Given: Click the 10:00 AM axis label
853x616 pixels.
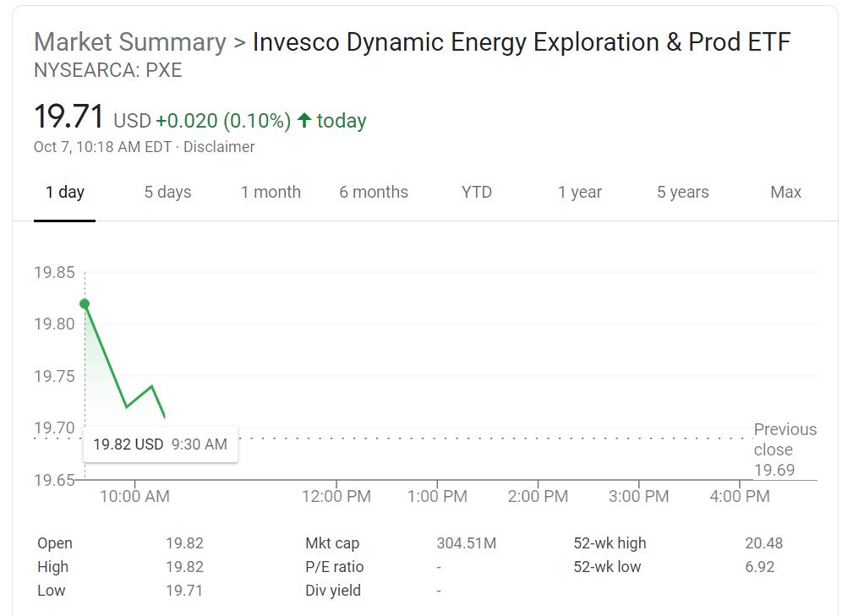Looking at the screenshot, I should [135, 496].
